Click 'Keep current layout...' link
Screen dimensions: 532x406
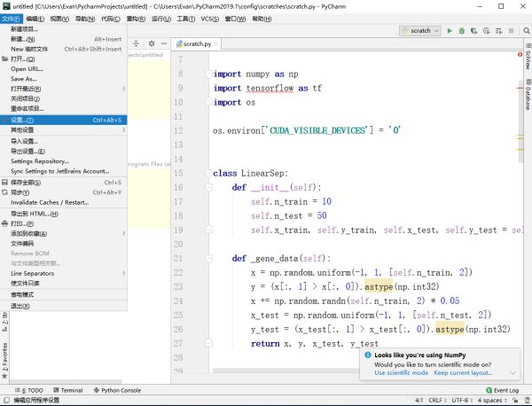tap(462, 372)
